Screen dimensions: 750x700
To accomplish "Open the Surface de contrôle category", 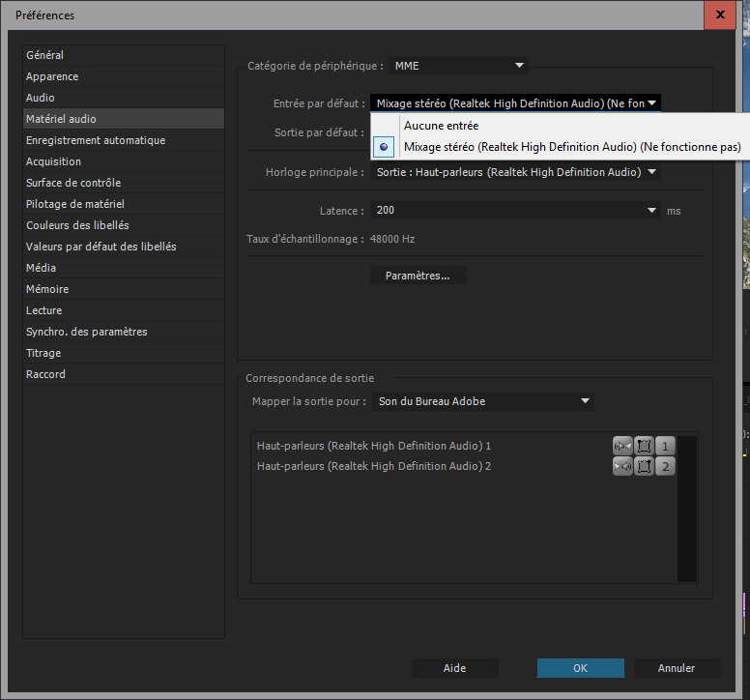I will (73, 183).
